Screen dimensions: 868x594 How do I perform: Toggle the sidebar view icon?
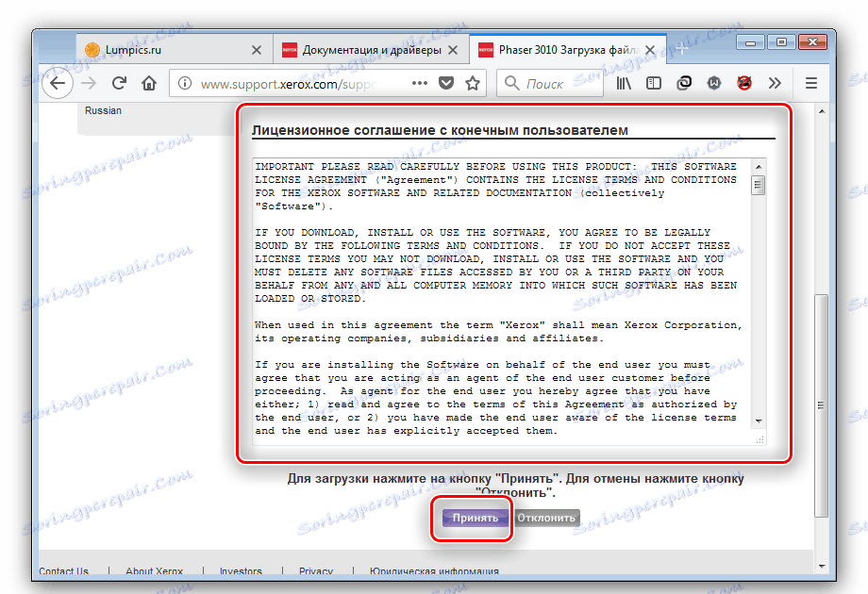click(x=654, y=83)
